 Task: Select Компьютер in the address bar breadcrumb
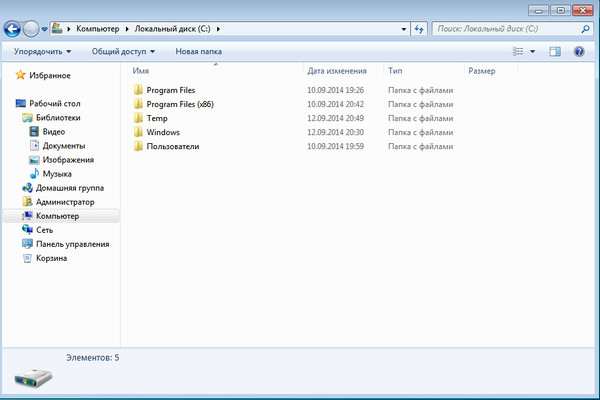[98, 29]
